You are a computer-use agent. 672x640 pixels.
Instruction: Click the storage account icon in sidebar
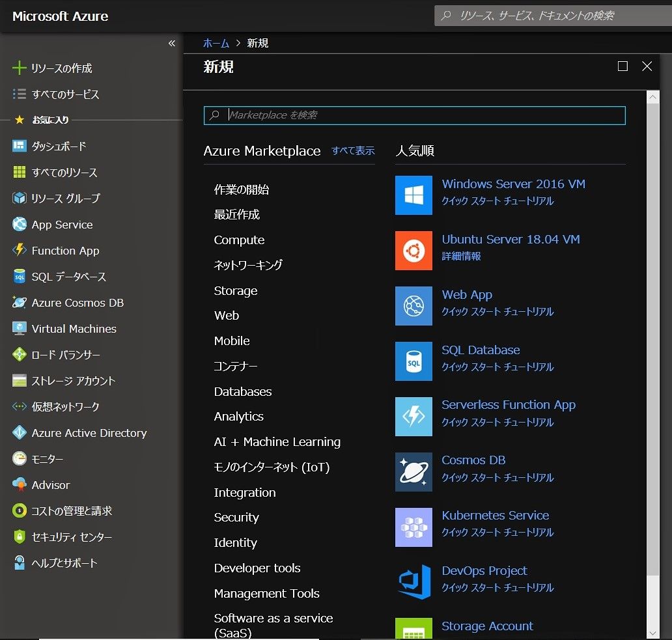coord(19,380)
